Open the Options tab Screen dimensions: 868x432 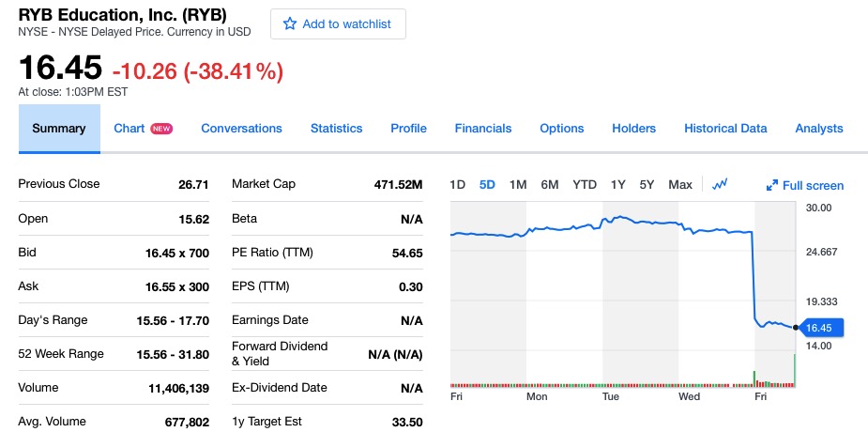(x=561, y=129)
